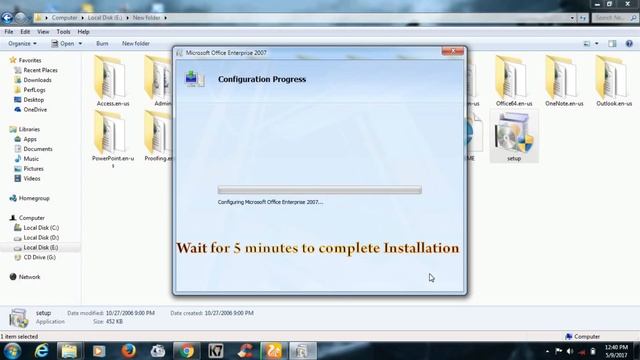The height and width of the screenshot is (360, 640).
Task: Select Pictures library in sidebar
Action: pos(33,169)
